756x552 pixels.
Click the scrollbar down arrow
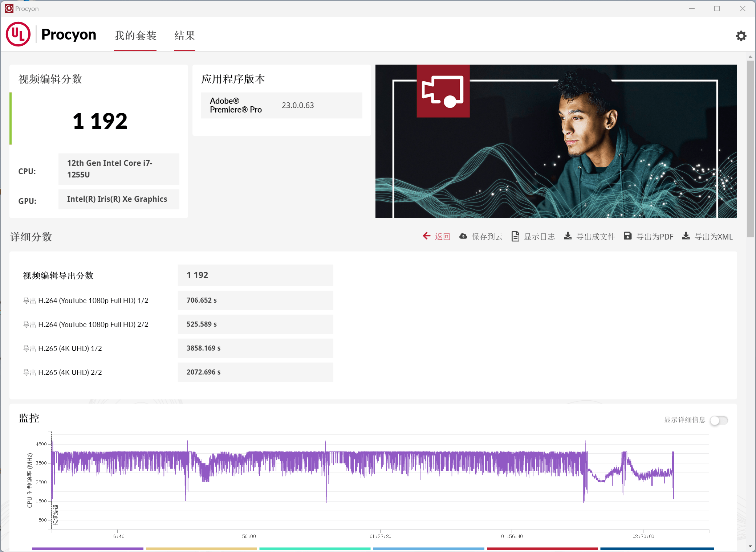(x=750, y=547)
